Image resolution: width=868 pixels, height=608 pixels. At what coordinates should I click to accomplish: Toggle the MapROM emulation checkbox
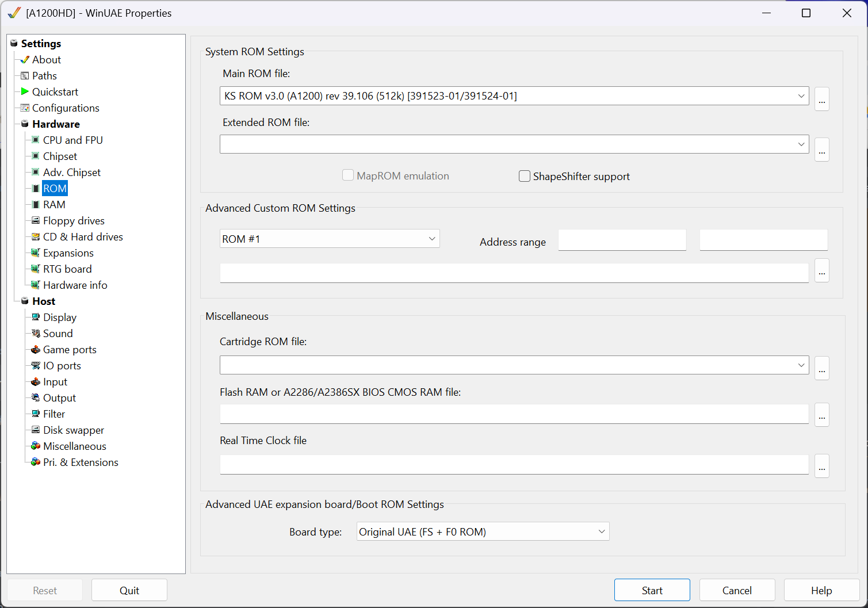click(348, 175)
